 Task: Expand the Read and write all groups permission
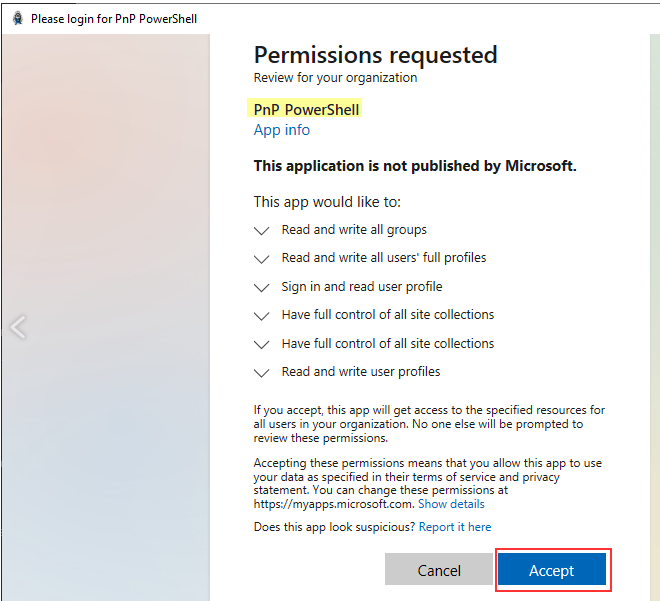(262, 231)
